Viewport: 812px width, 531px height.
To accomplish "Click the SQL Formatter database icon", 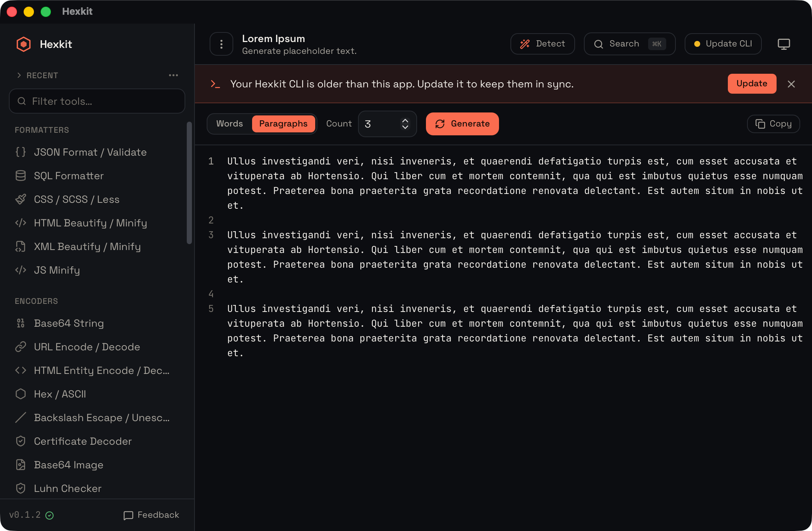I will point(21,176).
